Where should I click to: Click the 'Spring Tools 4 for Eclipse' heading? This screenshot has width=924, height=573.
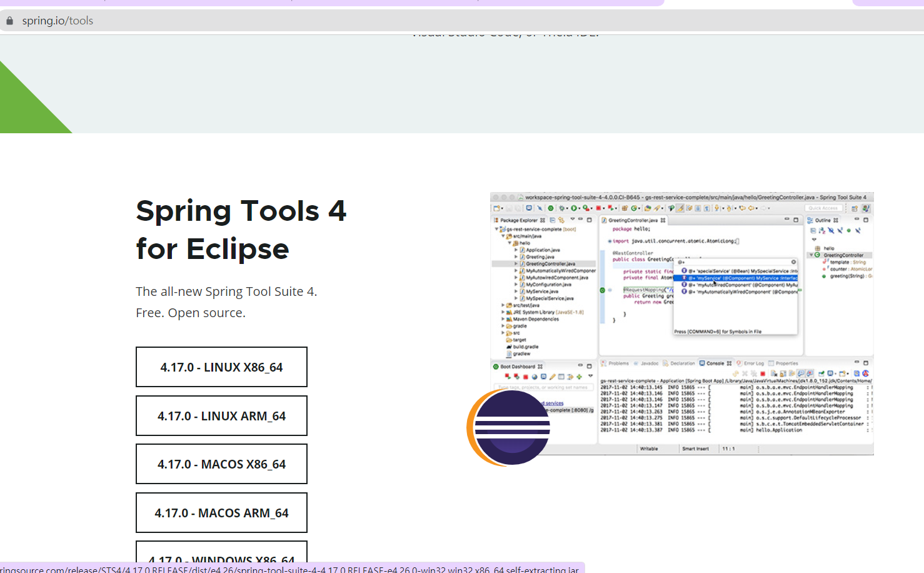coord(241,230)
